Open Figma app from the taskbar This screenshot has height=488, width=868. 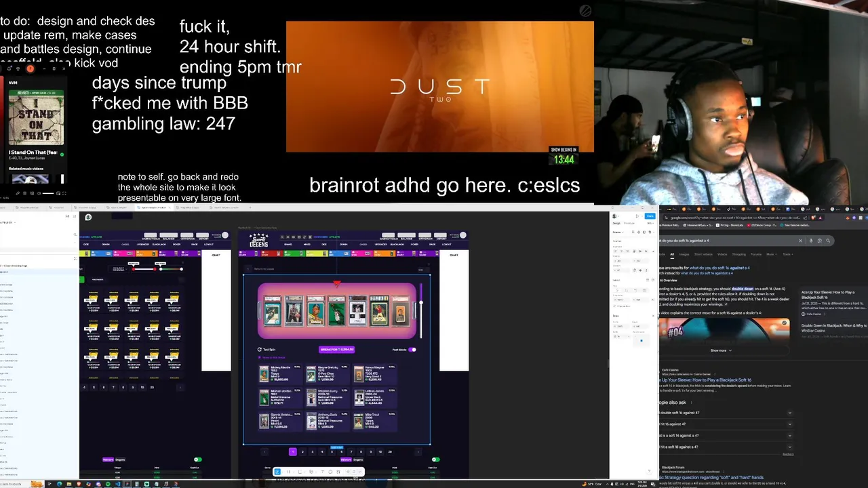click(x=127, y=484)
